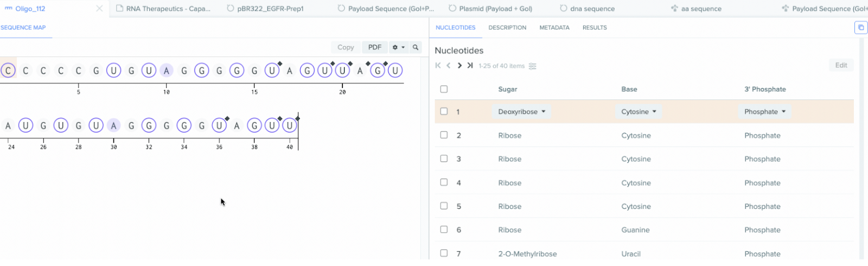Click the Copy button
Screen dimensions: 868x266
[x=346, y=47]
